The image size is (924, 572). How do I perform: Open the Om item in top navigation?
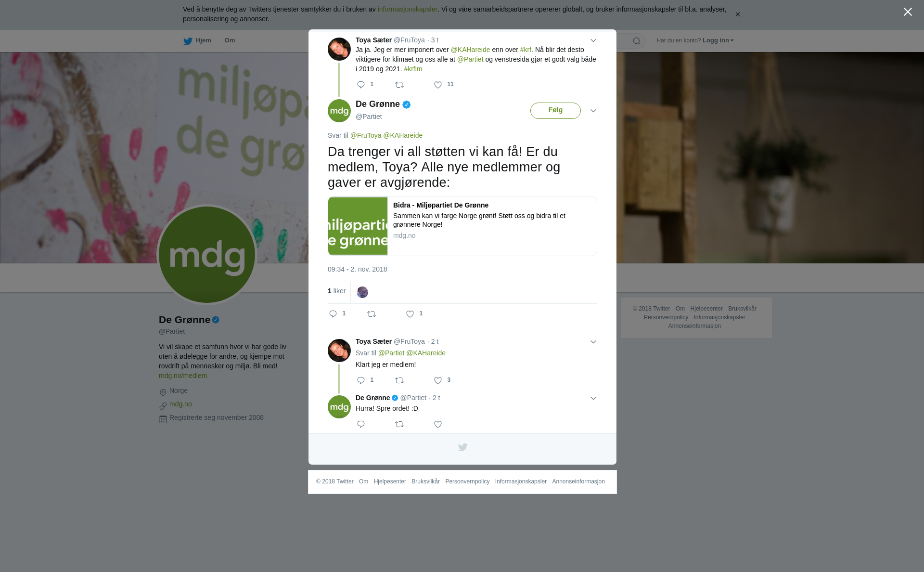tap(230, 40)
